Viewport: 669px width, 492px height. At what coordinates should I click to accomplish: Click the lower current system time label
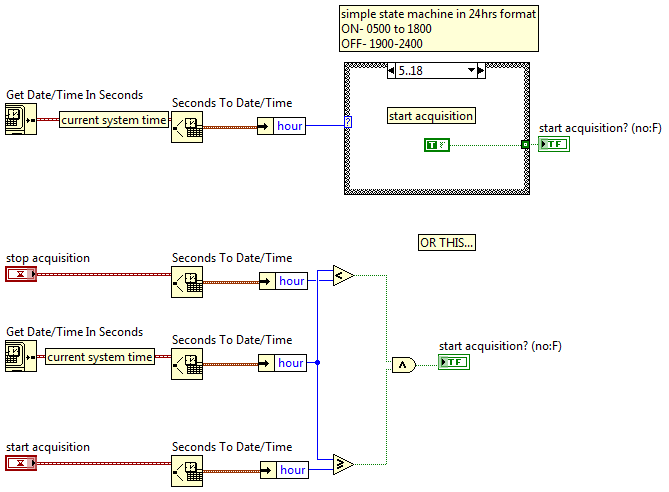pyautogui.click(x=100, y=357)
